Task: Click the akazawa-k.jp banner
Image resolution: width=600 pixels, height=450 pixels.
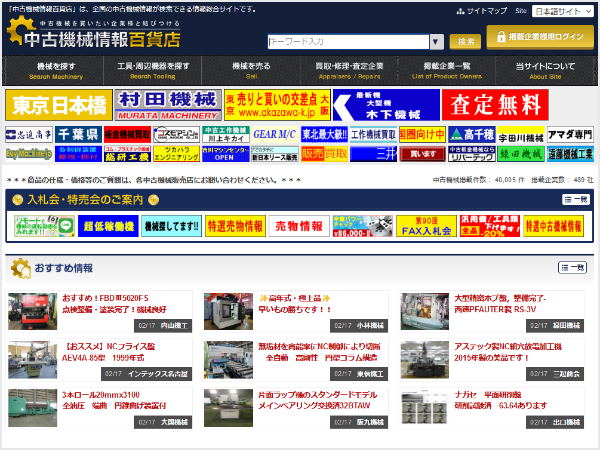Action: tap(277, 105)
